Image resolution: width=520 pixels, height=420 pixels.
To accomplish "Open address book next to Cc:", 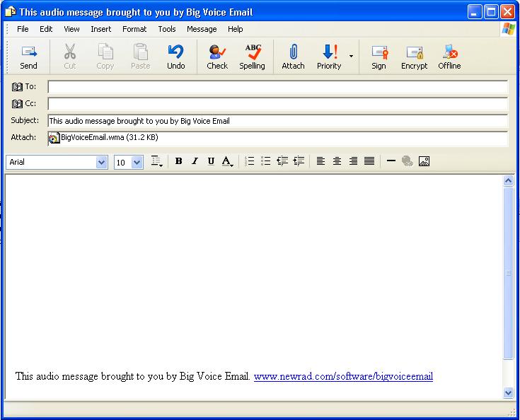I will pyautogui.click(x=17, y=104).
